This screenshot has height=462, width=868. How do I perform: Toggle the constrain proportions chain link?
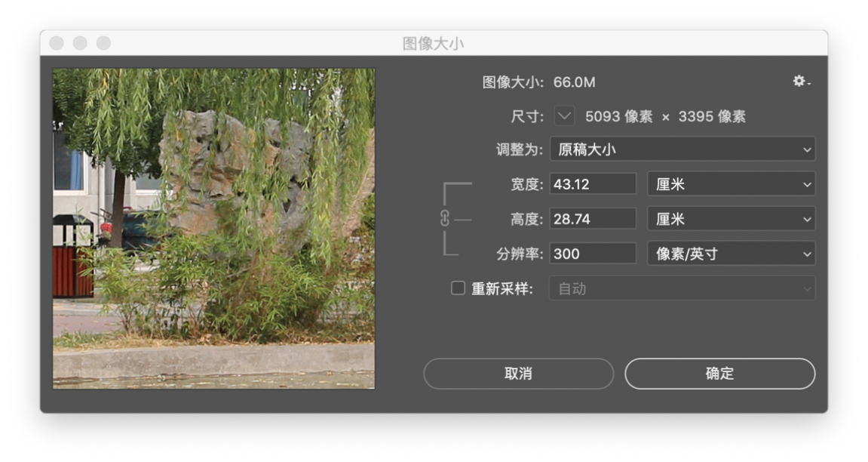pos(444,218)
